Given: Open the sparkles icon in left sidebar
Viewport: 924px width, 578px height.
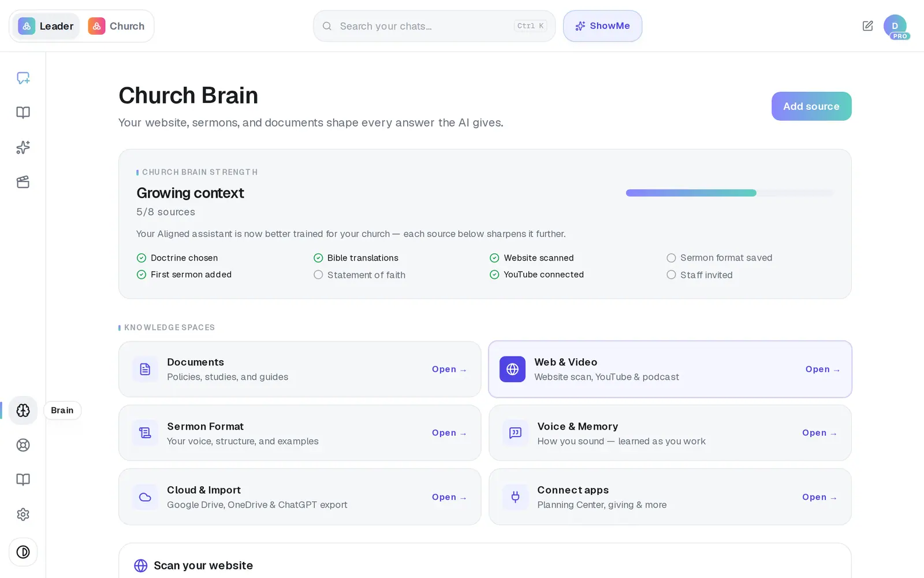Looking at the screenshot, I should click(x=23, y=147).
